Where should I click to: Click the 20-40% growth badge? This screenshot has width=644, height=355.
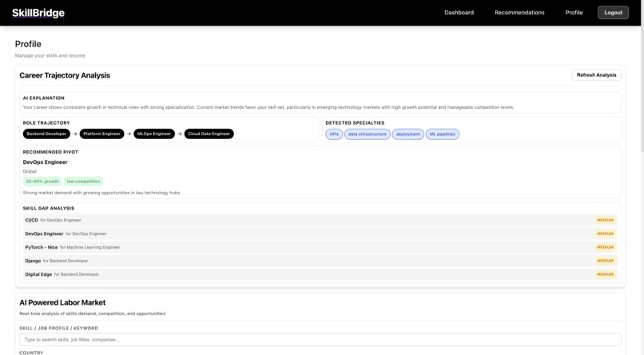(42, 181)
